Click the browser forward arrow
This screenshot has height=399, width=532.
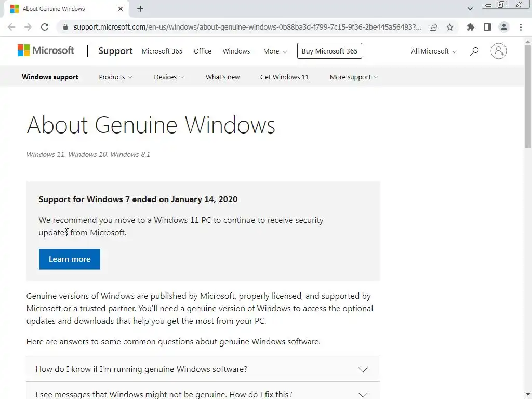[28, 27]
